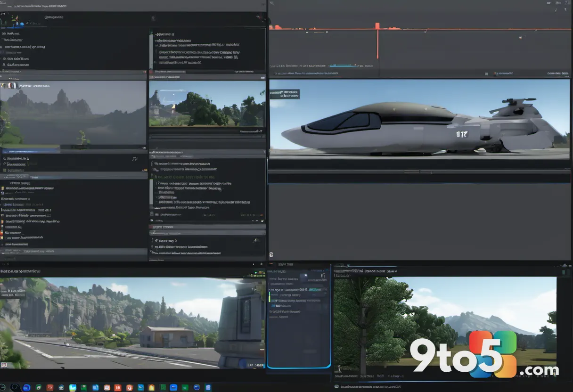Viewport: 573px width, 392px height.
Task: Launch the dark swirl icon in the taskbar
Action: click(15, 387)
